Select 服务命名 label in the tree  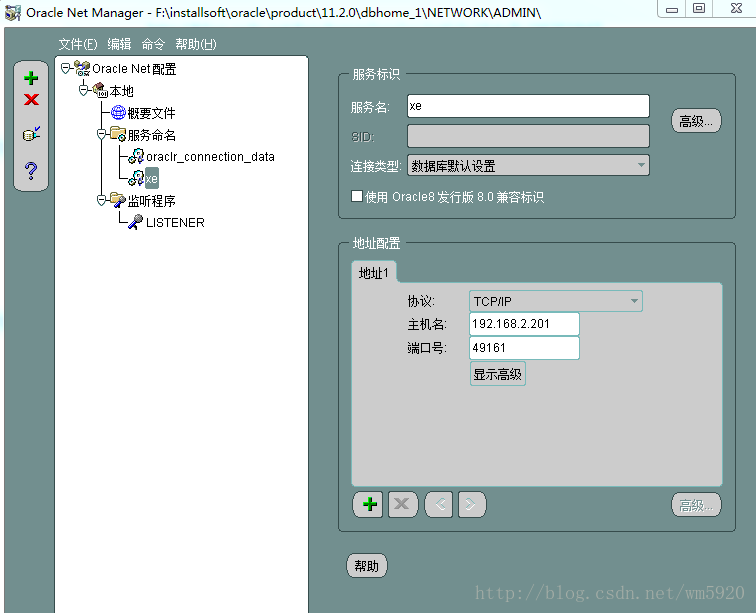(x=151, y=135)
